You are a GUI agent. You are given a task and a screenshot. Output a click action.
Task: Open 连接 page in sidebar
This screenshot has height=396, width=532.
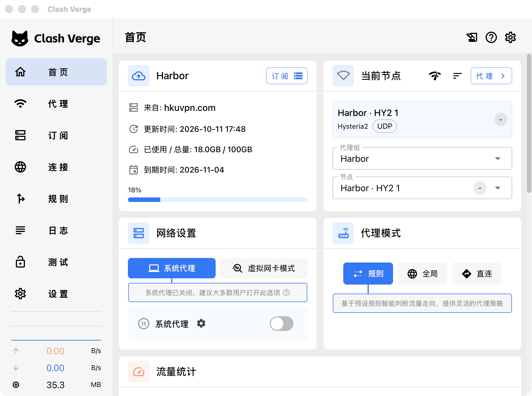click(x=56, y=167)
